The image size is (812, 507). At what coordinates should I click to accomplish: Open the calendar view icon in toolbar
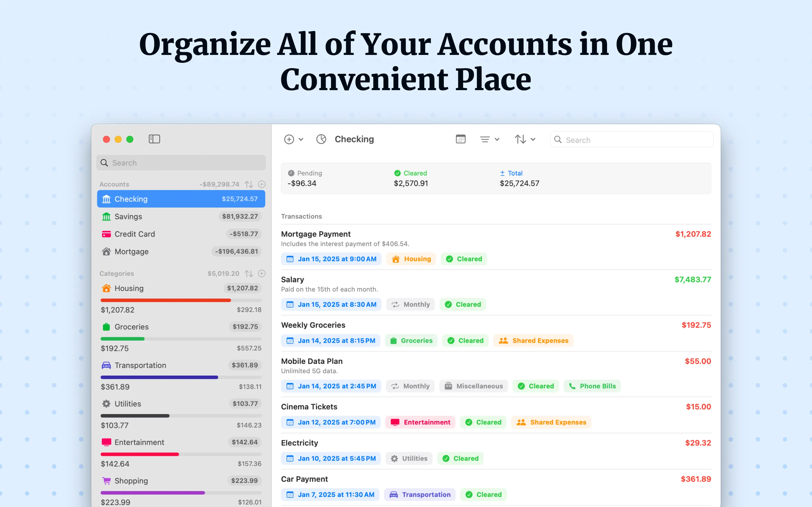click(460, 139)
